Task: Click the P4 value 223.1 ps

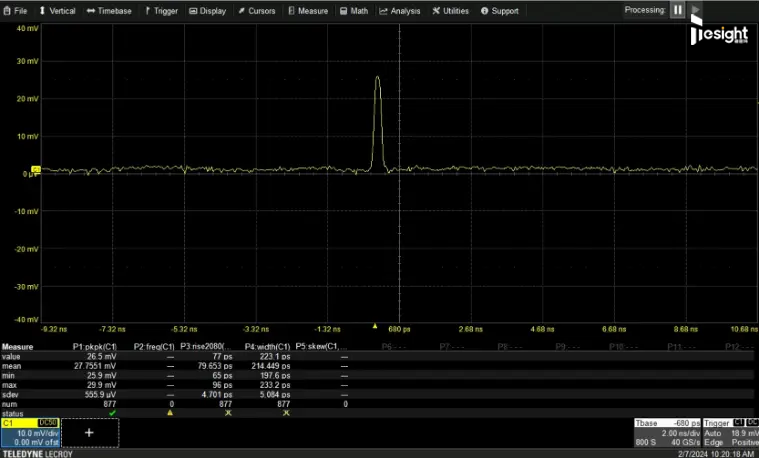Action: pos(275,356)
